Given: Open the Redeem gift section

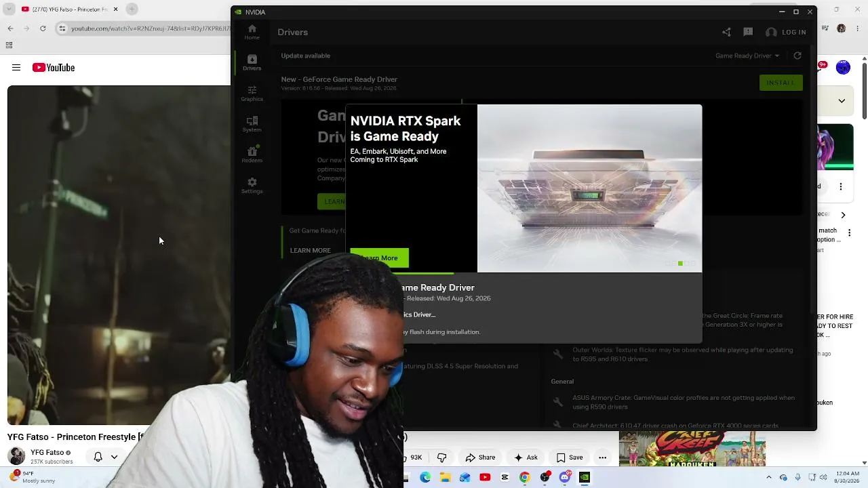Looking at the screenshot, I should pyautogui.click(x=252, y=155).
